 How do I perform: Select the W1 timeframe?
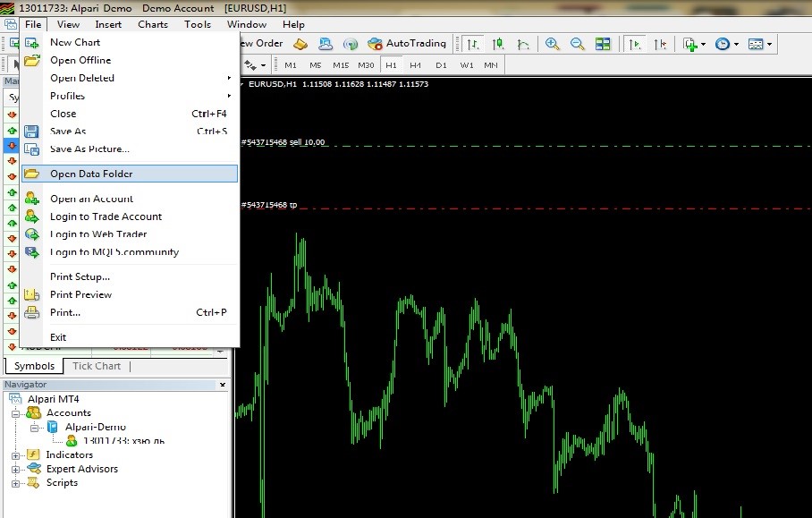point(466,65)
